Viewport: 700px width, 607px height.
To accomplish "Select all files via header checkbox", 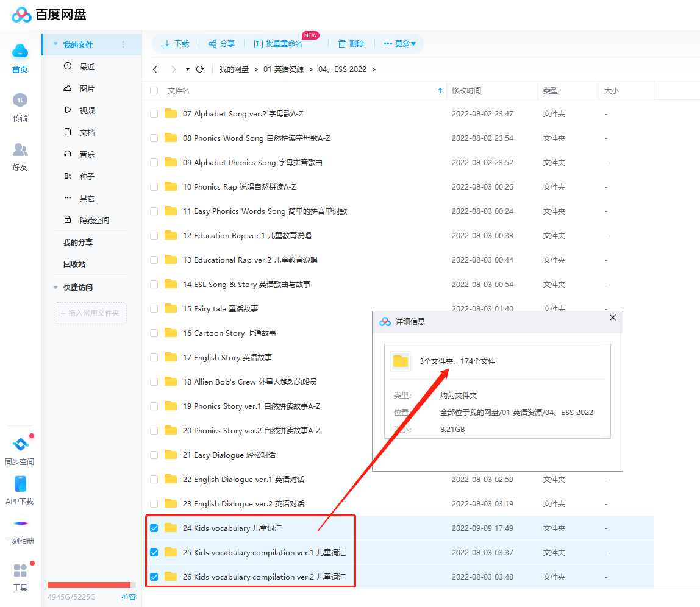I will pyautogui.click(x=154, y=90).
